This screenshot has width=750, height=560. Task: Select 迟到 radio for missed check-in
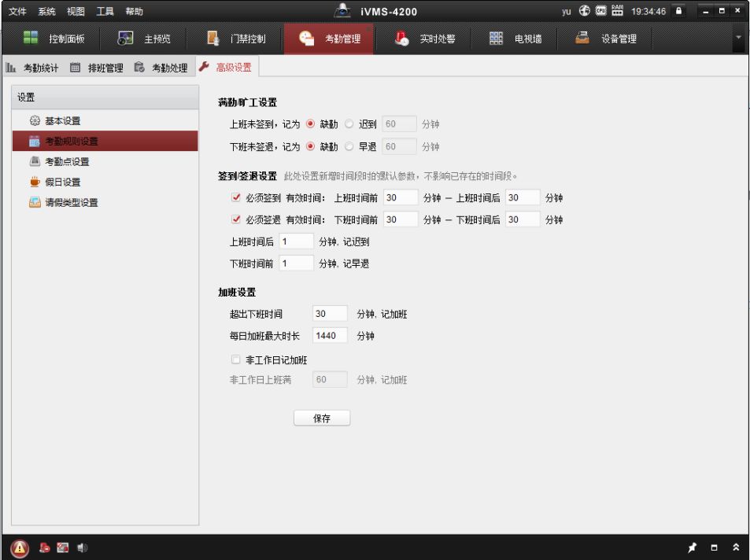click(x=349, y=124)
